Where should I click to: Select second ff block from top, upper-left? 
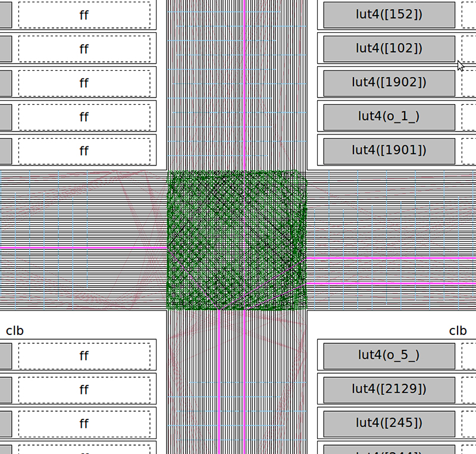click(84, 49)
